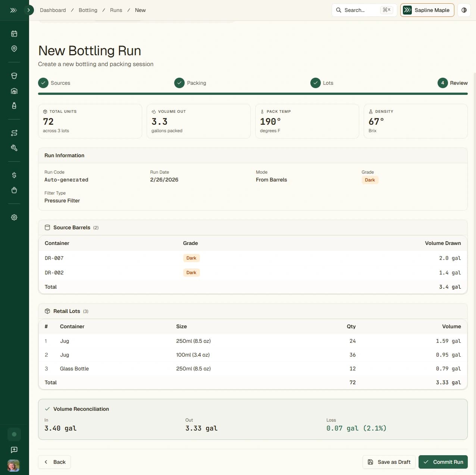The image size is (476, 475).
Task: Click the dollar sign sales icon
Action: tap(14, 175)
